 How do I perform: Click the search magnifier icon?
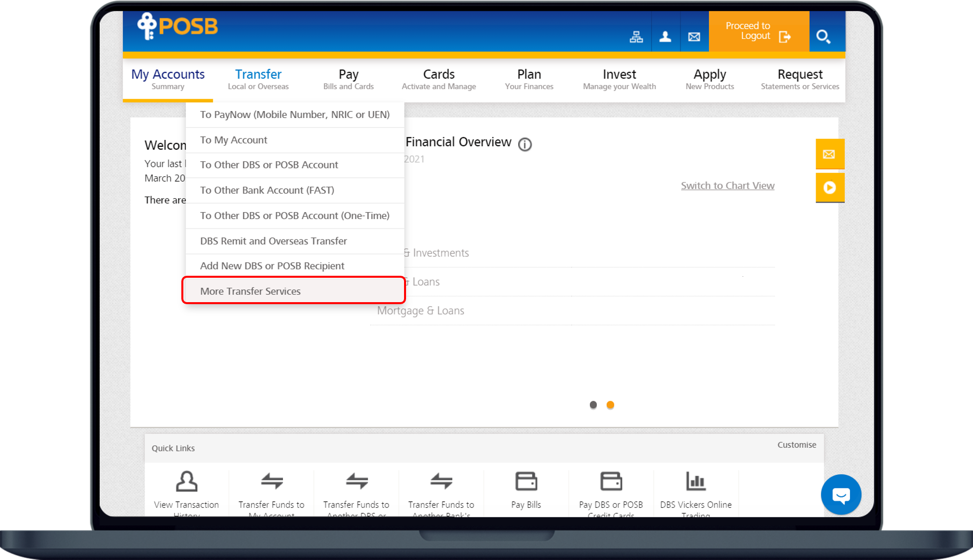click(x=823, y=36)
